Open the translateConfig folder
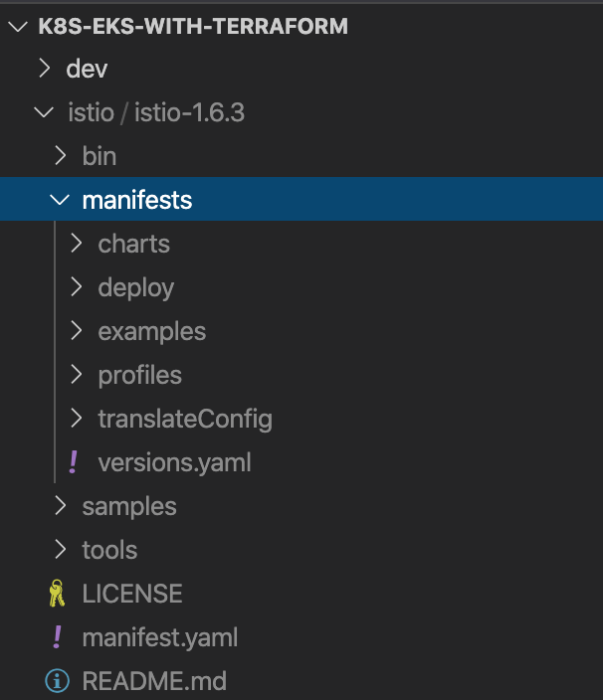The height and width of the screenshot is (700, 603). (184, 419)
